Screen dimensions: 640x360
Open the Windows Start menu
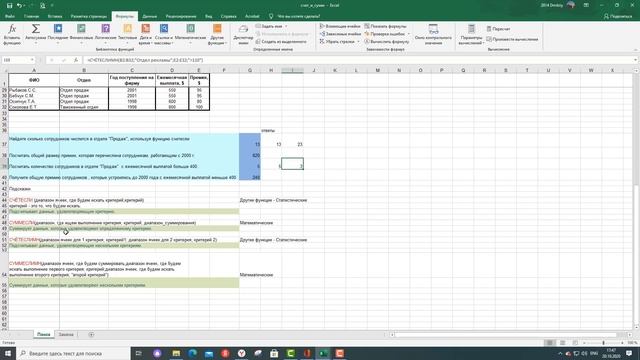click(8, 353)
